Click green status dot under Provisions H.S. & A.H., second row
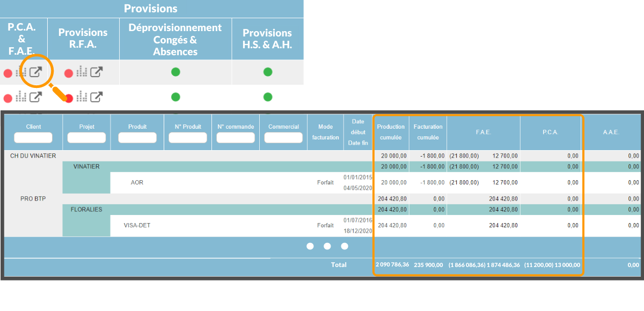 point(268,97)
